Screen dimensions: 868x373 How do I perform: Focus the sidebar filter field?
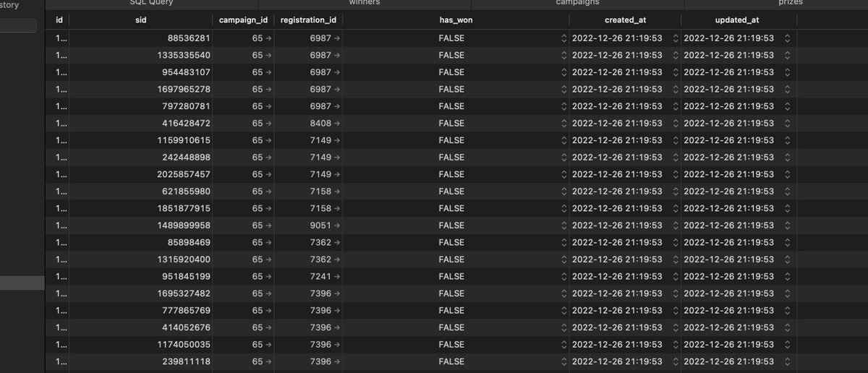click(18, 25)
